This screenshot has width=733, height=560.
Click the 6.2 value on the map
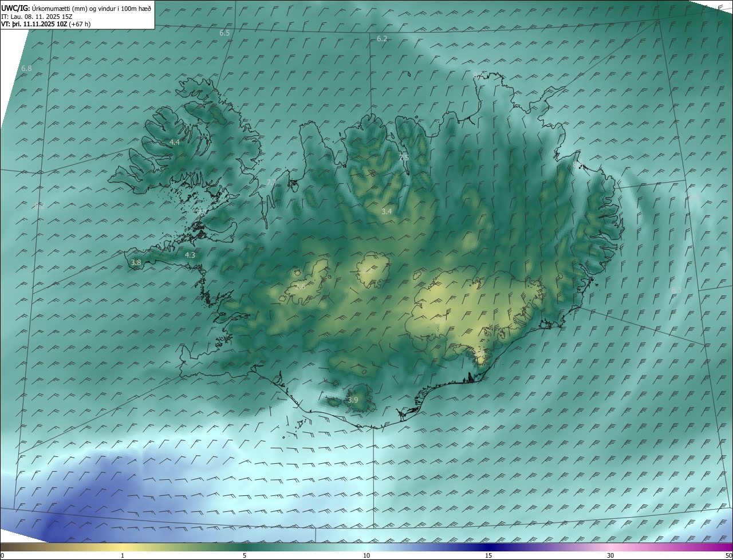pos(382,38)
